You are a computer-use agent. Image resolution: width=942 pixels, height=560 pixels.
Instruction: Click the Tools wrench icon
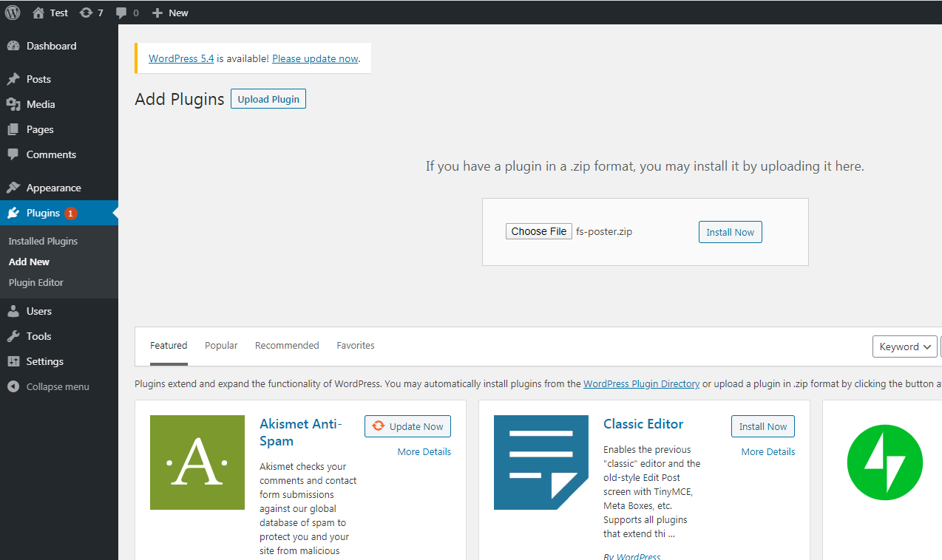pos(13,336)
